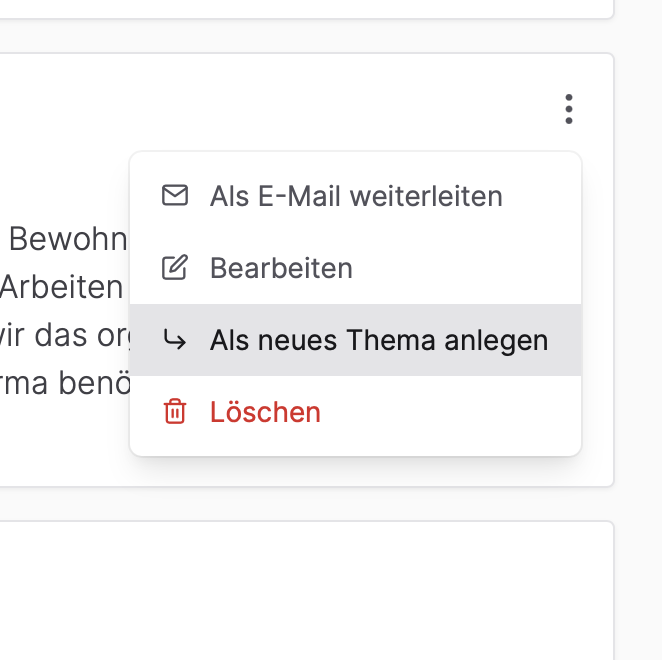
Task: Select "Als neues Thema anlegen"
Action: [378, 340]
